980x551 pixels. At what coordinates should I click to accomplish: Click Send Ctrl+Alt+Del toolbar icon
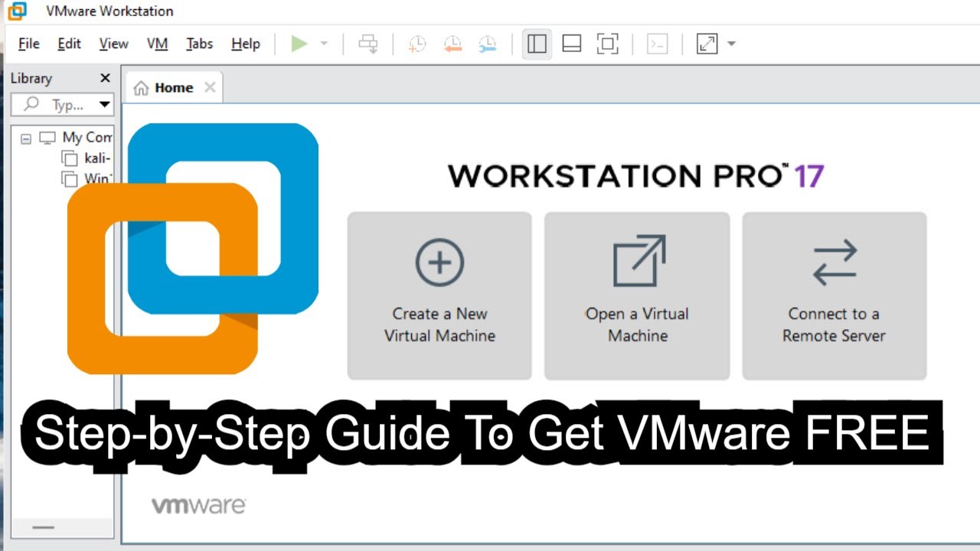(368, 44)
